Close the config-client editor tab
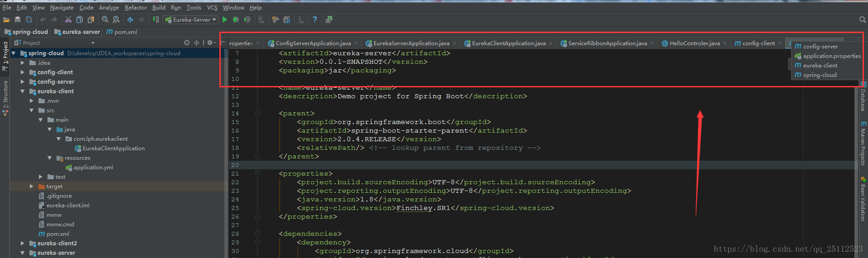This screenshot has width=868, height=258. 780,43
